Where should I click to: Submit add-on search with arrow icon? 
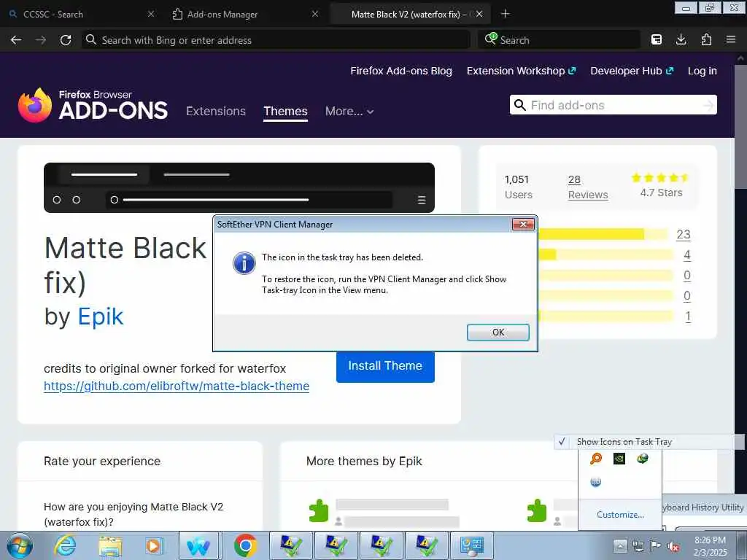(x=708, y=105)
